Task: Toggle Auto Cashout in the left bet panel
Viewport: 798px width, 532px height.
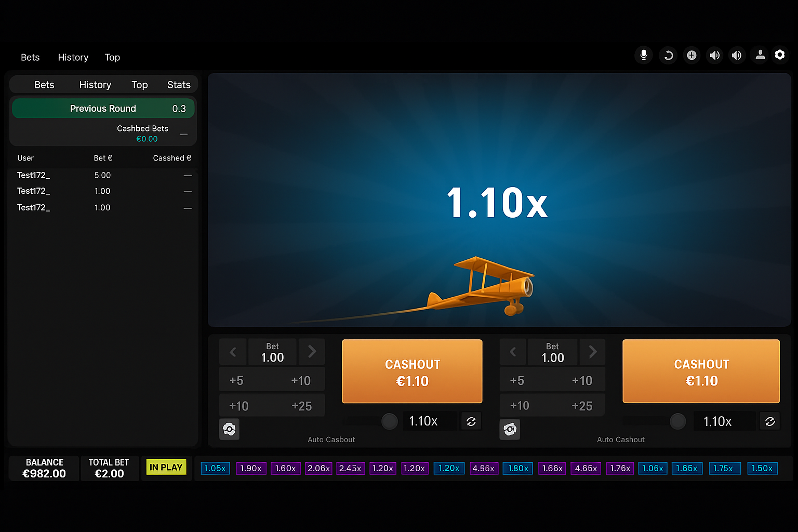Action: 389,421
